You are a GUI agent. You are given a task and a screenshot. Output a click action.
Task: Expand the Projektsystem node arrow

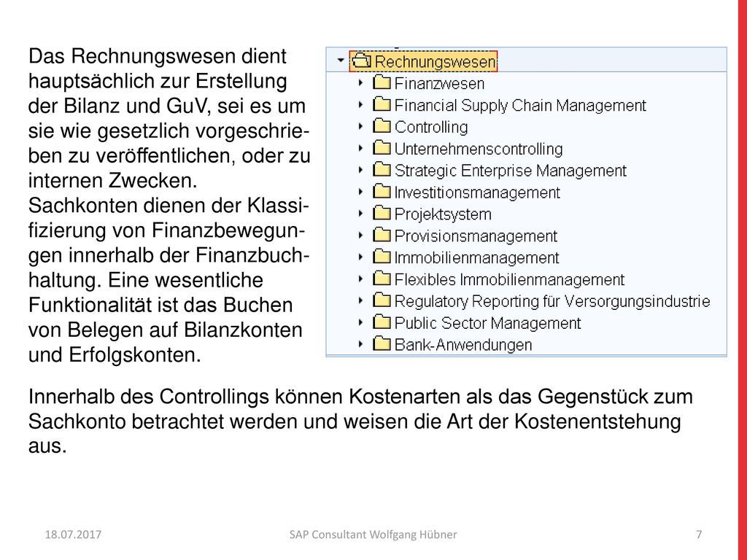(360, 214)
